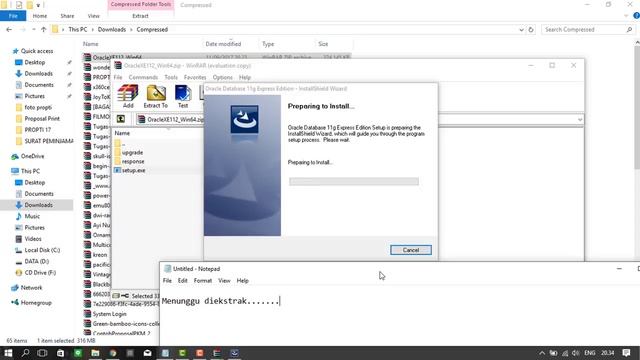
Task: Click the taskbar search icon
Action: pyautogui.click(x=25, y=353)
